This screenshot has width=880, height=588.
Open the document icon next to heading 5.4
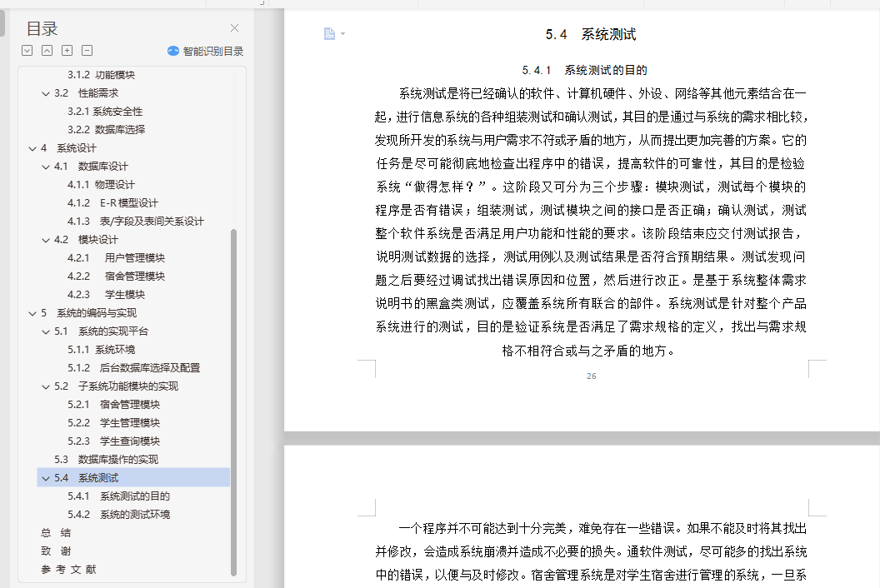(329, 34)
